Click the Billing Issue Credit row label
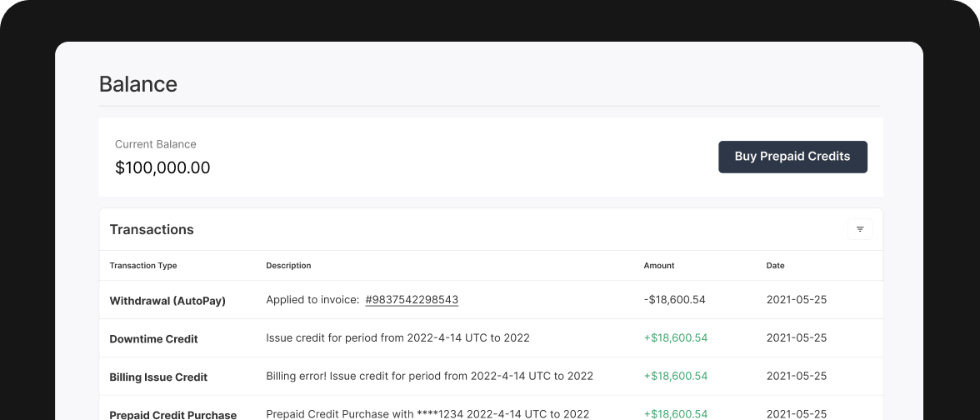This screenshot has width=980, height=420. pos(158,377)
